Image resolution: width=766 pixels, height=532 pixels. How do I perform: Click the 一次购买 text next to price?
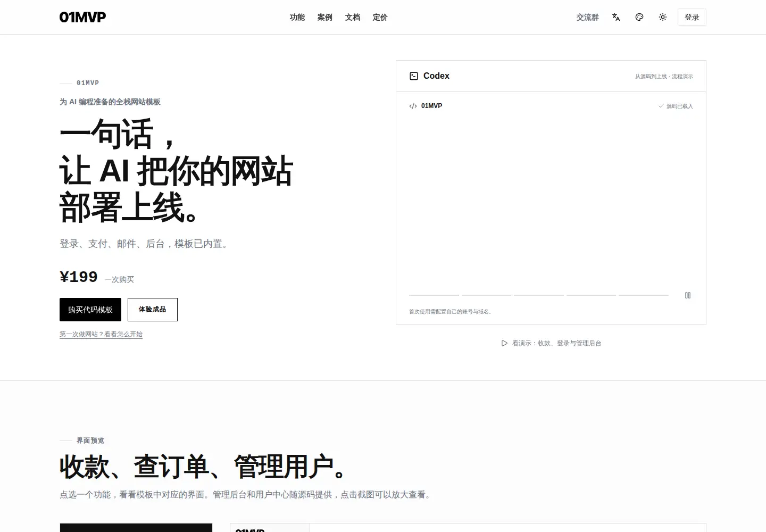[119, 279]
